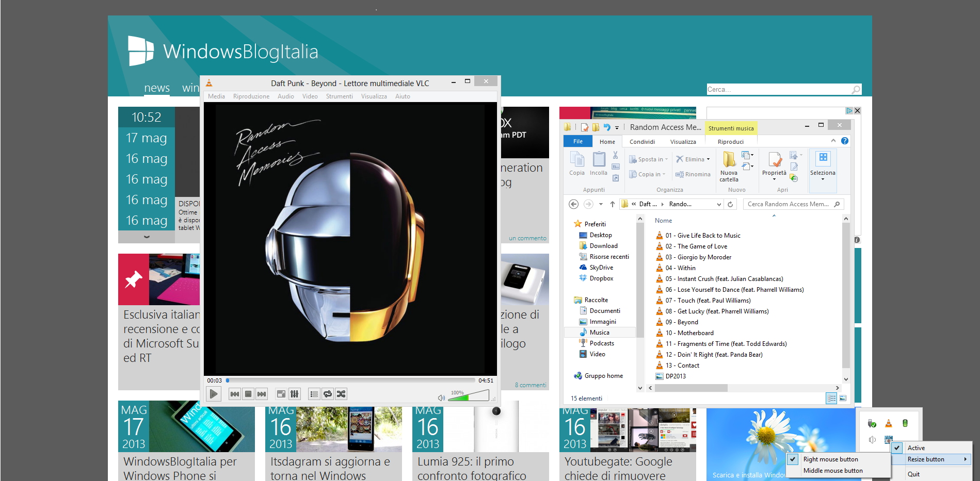Create folder with Nuova cartella

[x=729, y=167]
